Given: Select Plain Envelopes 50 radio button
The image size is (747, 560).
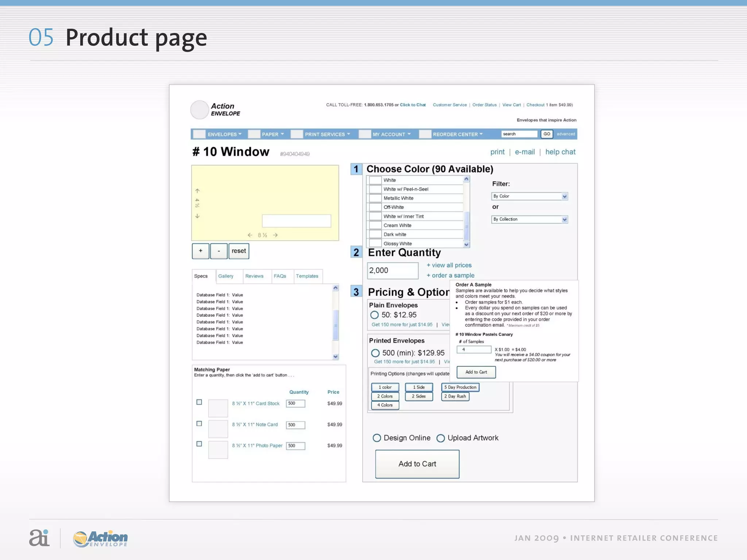Looking at the screenshot, I should tap(374, 315).
